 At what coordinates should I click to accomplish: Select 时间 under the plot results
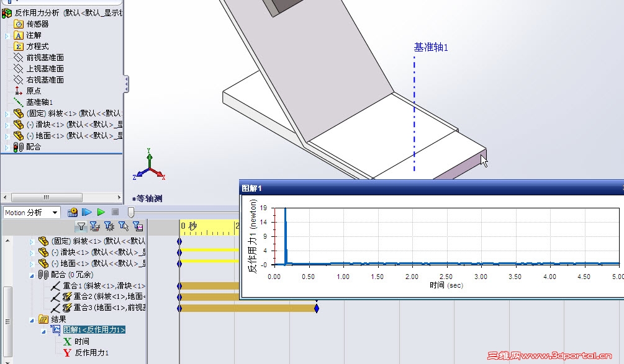pos(81,341)
